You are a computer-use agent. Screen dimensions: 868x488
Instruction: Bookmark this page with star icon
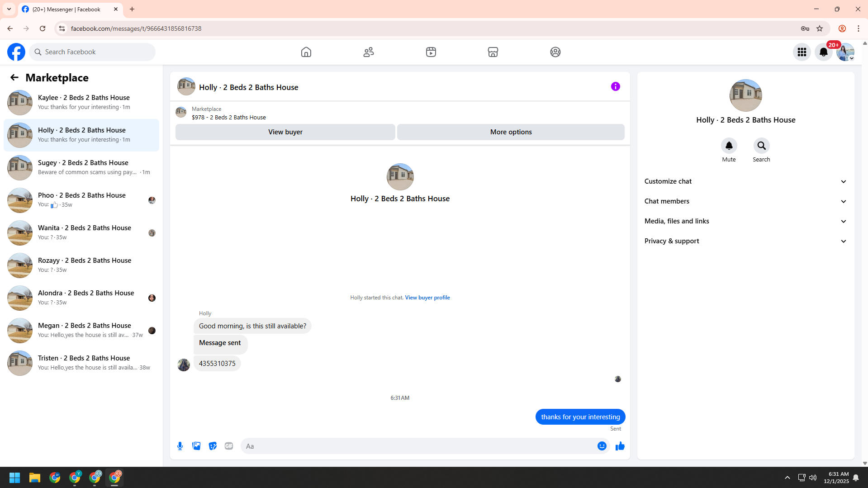[820, 28]
